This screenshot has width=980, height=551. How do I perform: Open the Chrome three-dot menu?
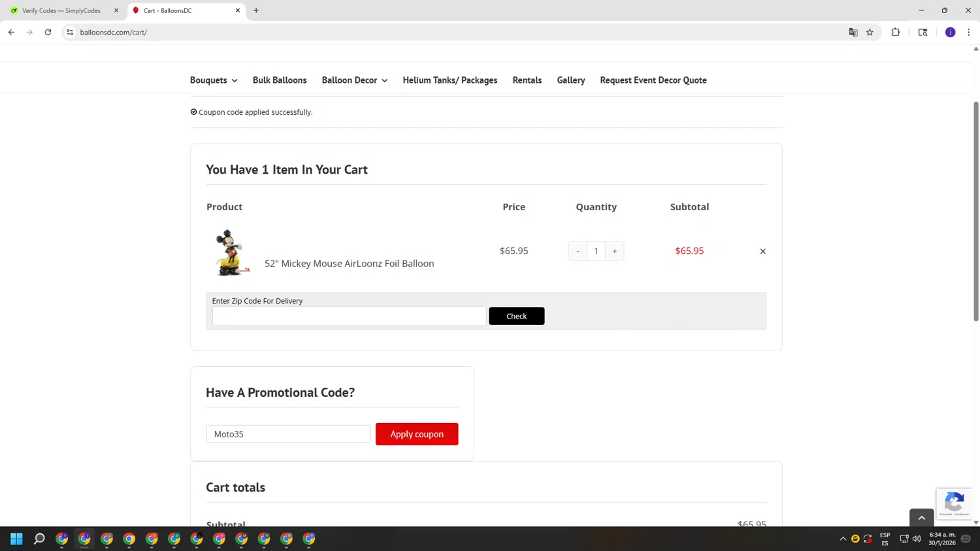pyautogui.click(x=968, y=32)
